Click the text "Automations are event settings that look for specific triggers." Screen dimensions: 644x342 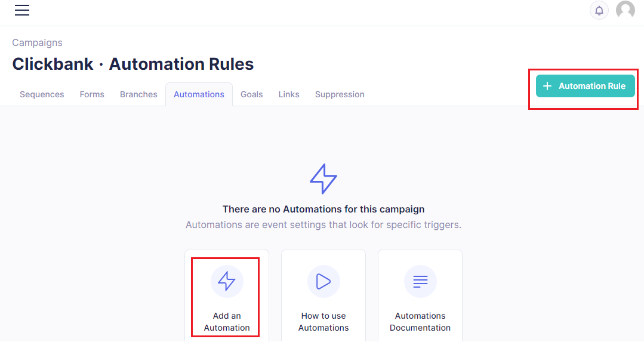[323, 224]
